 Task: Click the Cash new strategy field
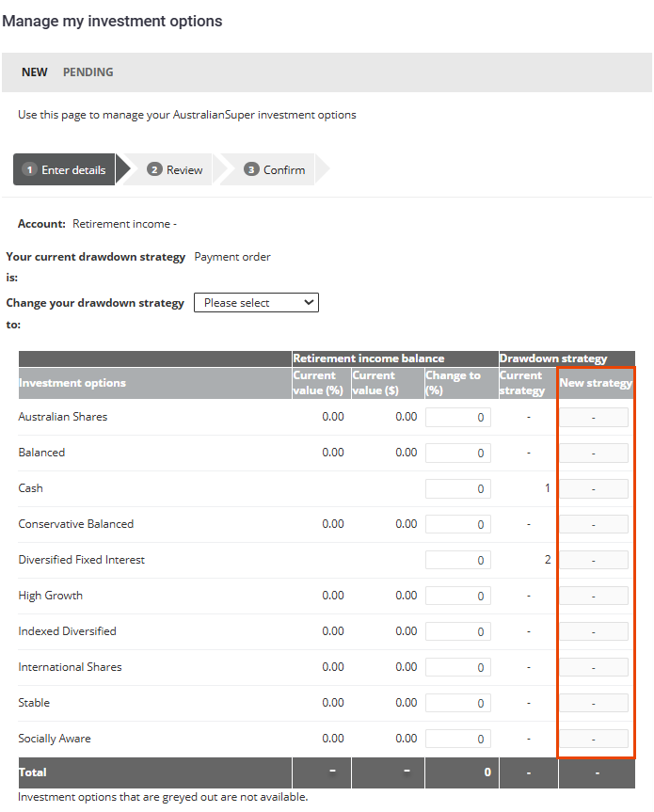(x=594, y=489)
